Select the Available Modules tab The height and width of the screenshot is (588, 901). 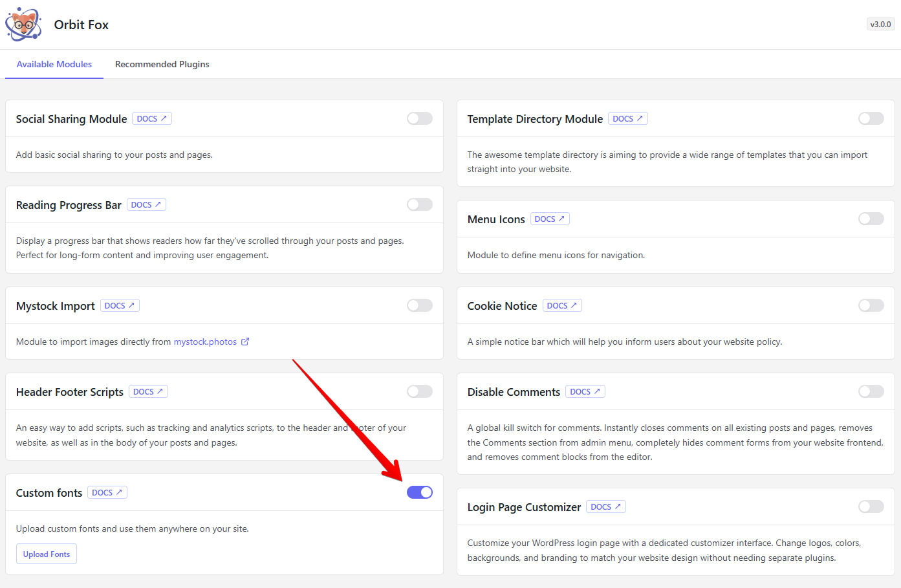[x=54, y=65]
